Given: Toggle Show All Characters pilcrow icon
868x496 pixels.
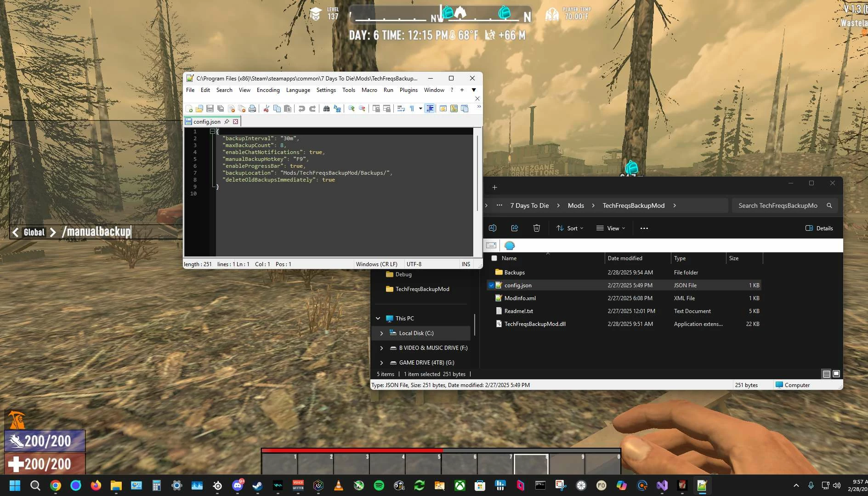Looking at the screenshot, I should [x=412, y=108].
